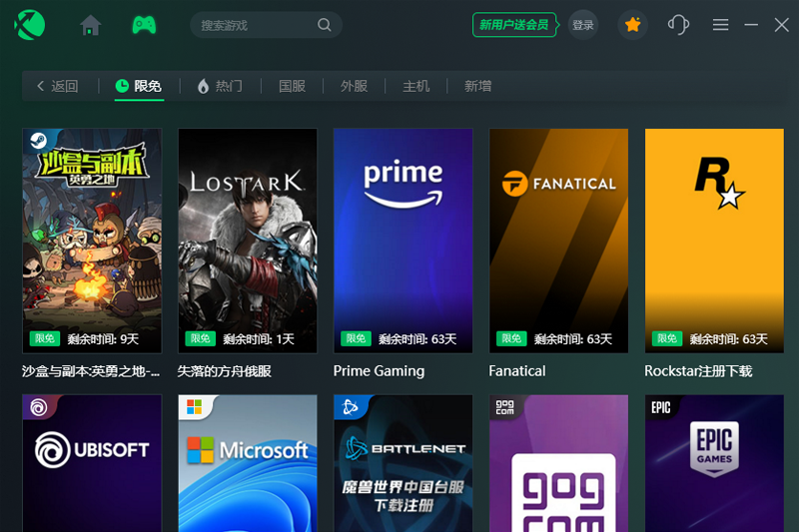799x532 pixels.
Task: Click the Microsoft corner badge icon
Action: (x=194, y=407)
